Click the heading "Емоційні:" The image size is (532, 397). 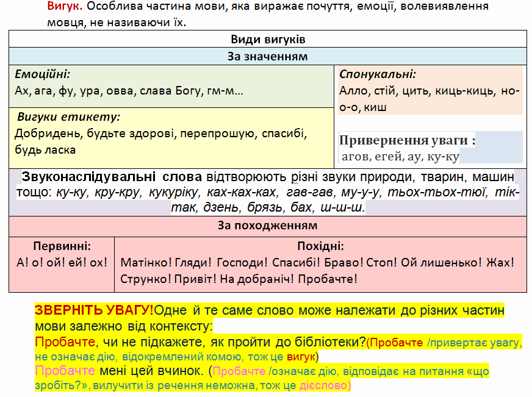[43, 74]
